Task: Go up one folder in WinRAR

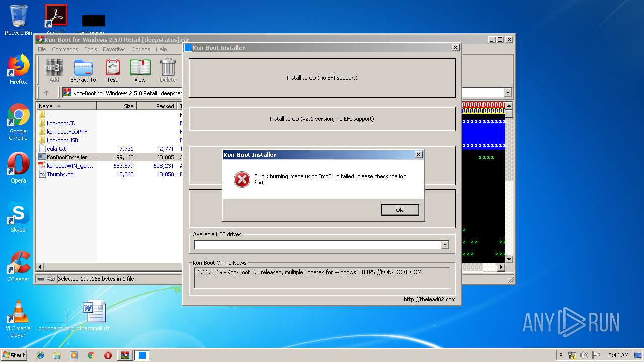Action: coord(46,93)
